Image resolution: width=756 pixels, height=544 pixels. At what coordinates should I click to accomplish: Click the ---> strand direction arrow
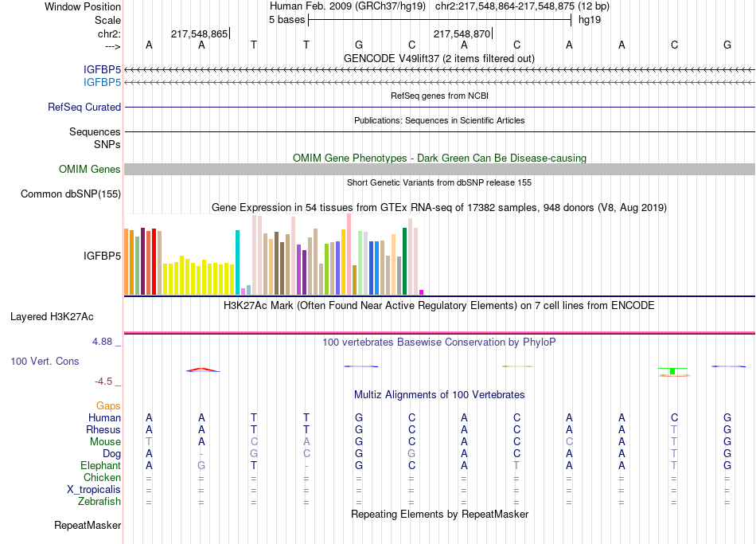point(112,46)
